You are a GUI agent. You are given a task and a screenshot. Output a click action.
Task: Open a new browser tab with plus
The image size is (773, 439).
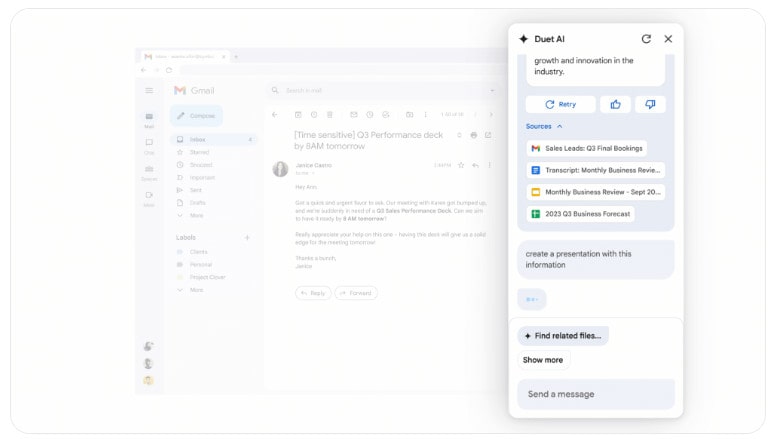point(236,57)
